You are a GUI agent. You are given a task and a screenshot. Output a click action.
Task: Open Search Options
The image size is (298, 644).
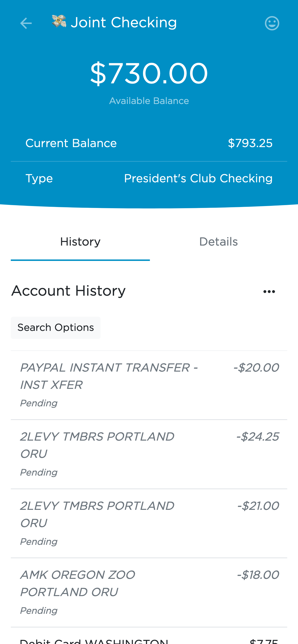pyautogui.click(x=56, y=328)
